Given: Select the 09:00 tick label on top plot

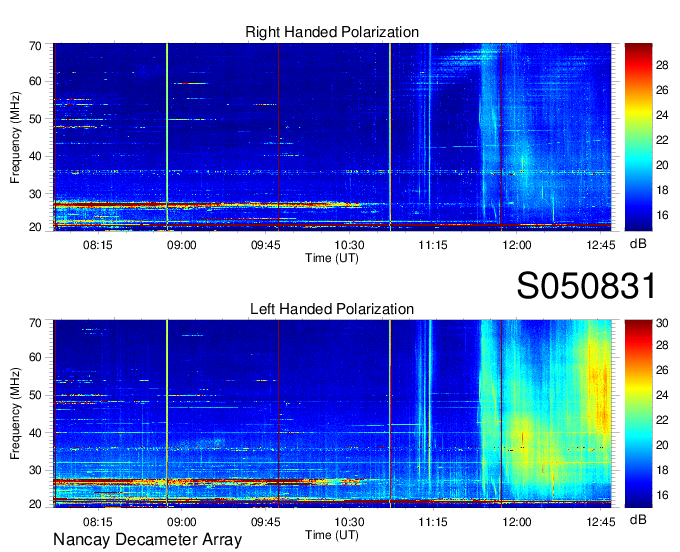Looking at the screenshot, I should tap(182, 245).
